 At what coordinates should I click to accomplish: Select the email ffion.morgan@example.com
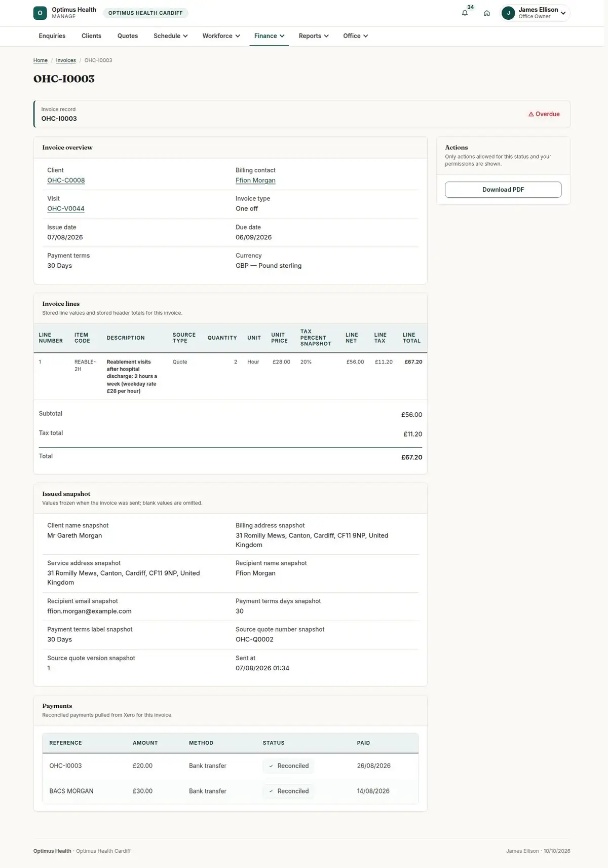pos(89,611)
